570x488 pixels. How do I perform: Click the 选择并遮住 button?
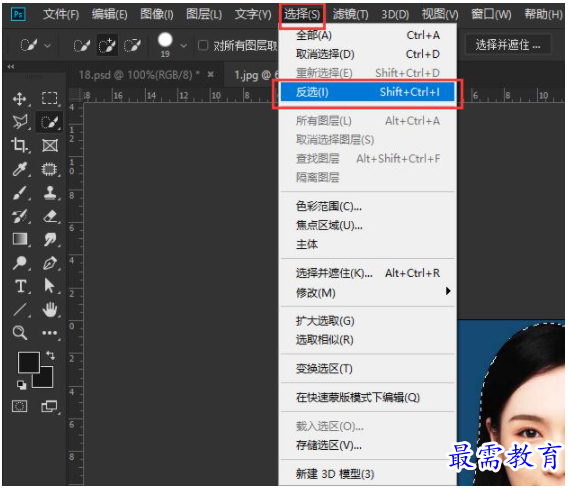click(x=508, y=46)
